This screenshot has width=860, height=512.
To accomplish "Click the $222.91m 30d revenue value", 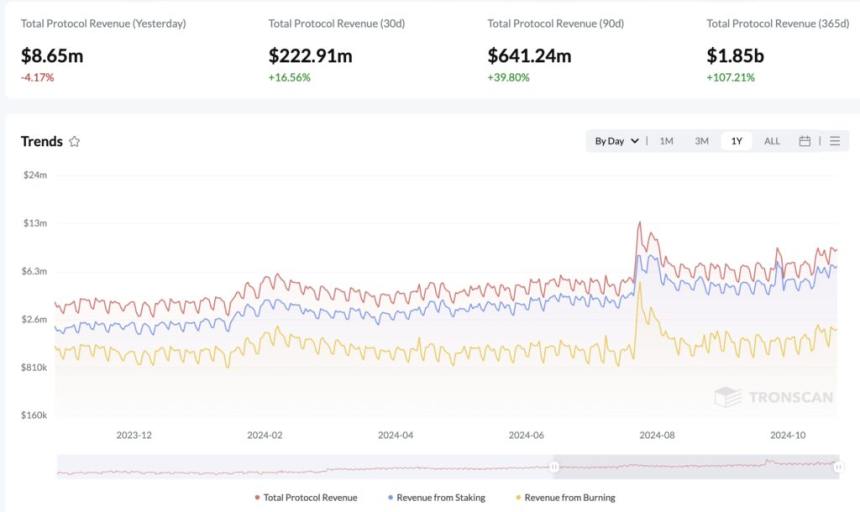I will click(309, 56).
